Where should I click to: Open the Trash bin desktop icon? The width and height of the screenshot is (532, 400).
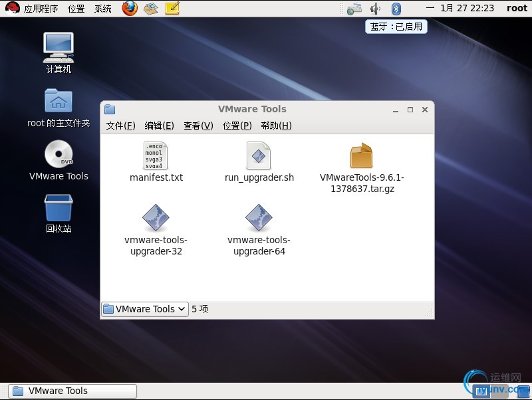click(59, 207)
